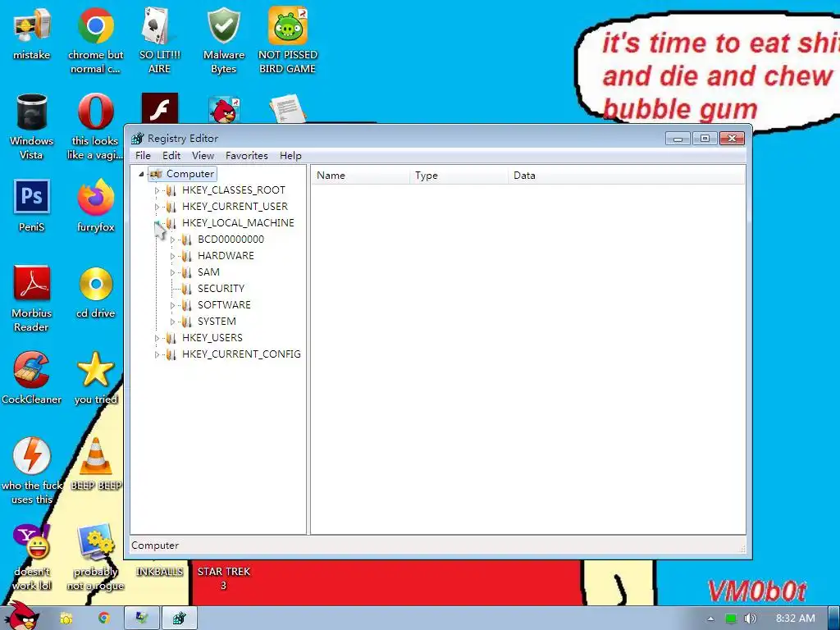This screenshot has width=840, height=630.
Task: Open Chrome from the taskbar
Action: pos(103,619)
